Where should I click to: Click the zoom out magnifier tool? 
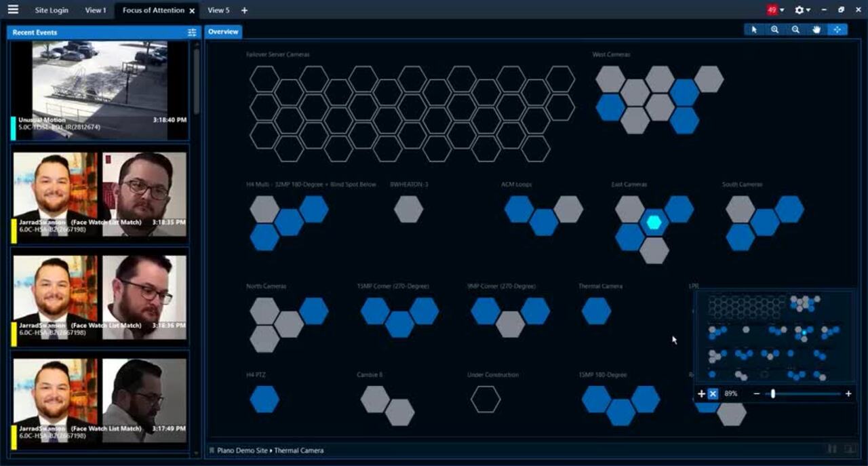(x=795, y=30)
